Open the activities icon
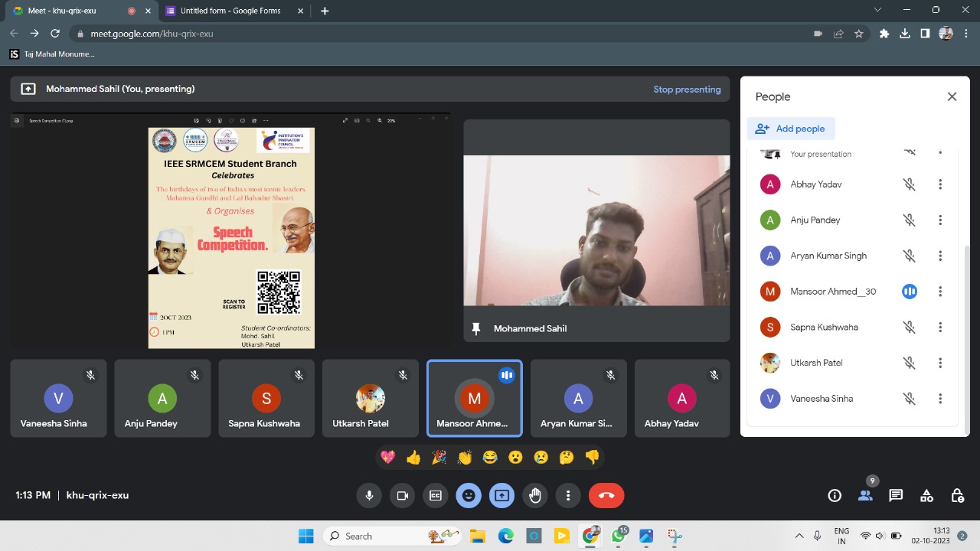The image size is (980, 551). point(926,496)
